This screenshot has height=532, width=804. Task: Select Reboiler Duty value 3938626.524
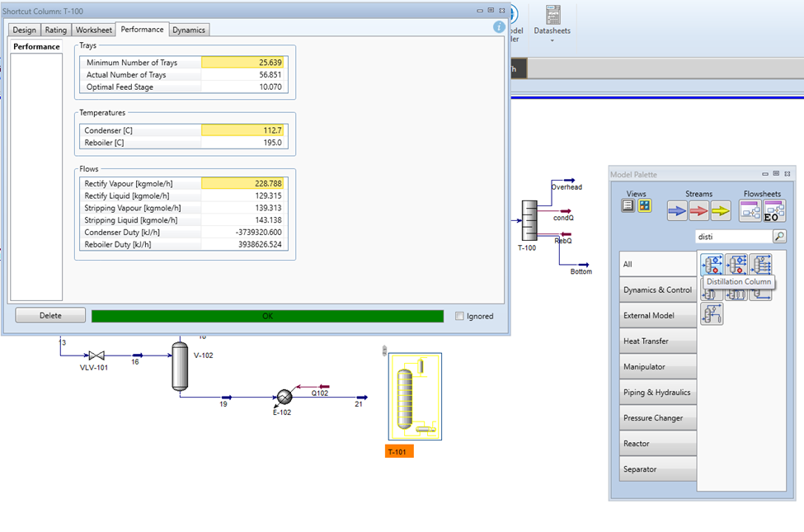pos(242,245)
